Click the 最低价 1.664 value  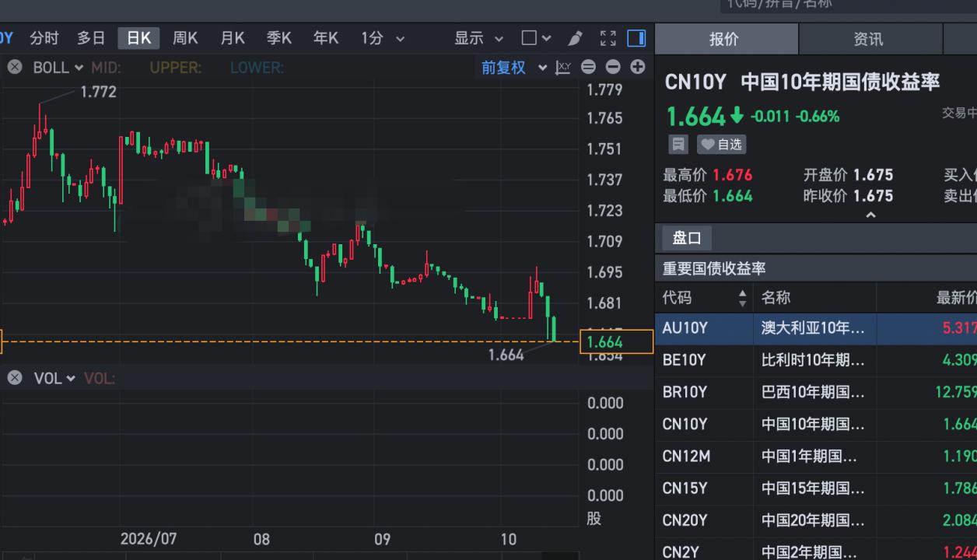point(733,196)
